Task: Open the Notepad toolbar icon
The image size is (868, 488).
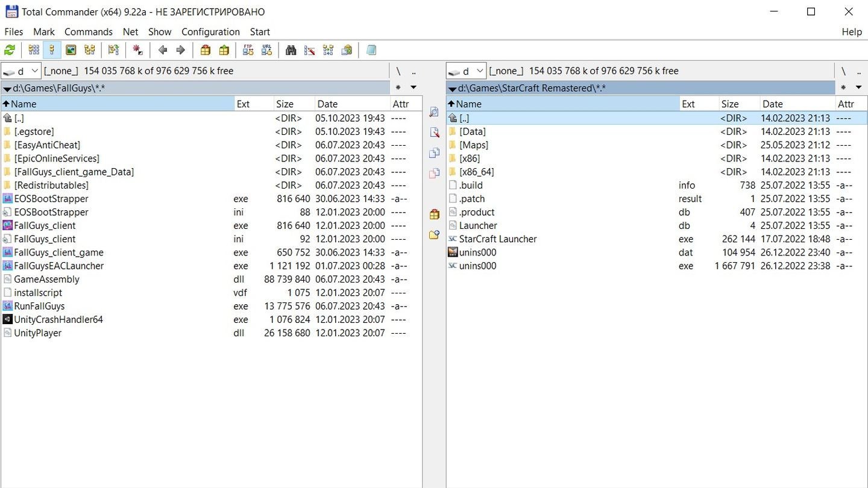Action: click(371, 50)
